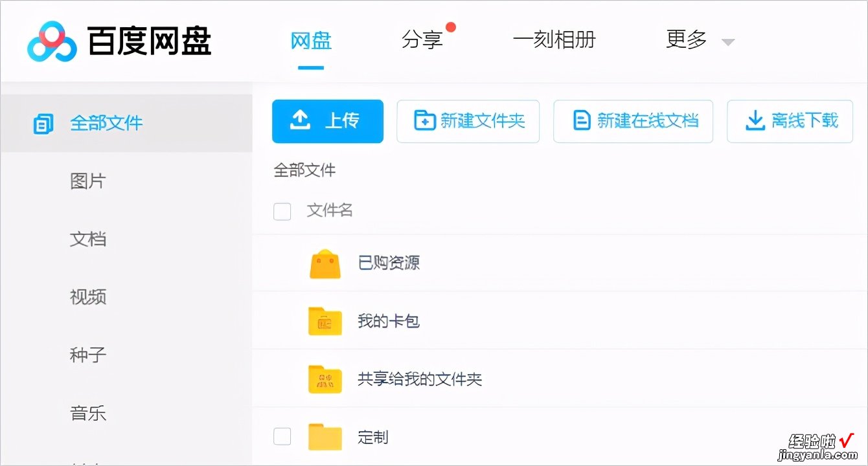Viewport: 868px width, 466px height.
Task: Click the upload arrow icon
Action: [300, 120]
